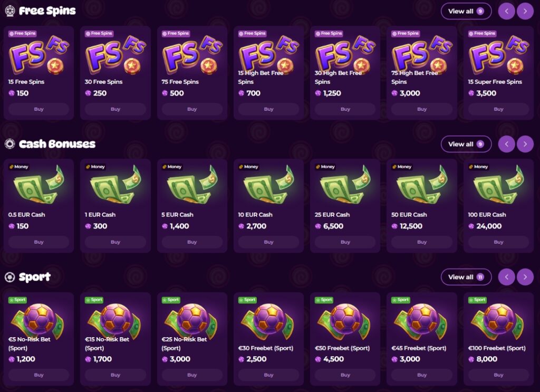
Task: Advance the Sport carousel with right arrow
Action: point(525,277)
